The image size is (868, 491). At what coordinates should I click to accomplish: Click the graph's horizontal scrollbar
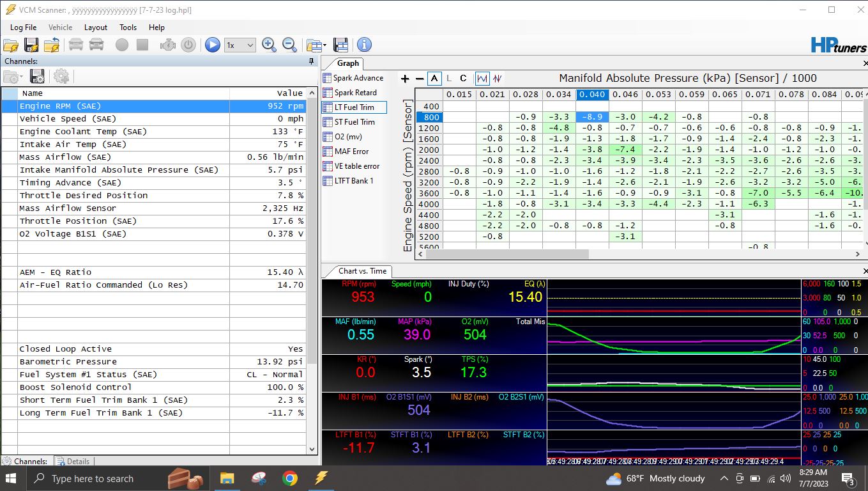point(508,254)
